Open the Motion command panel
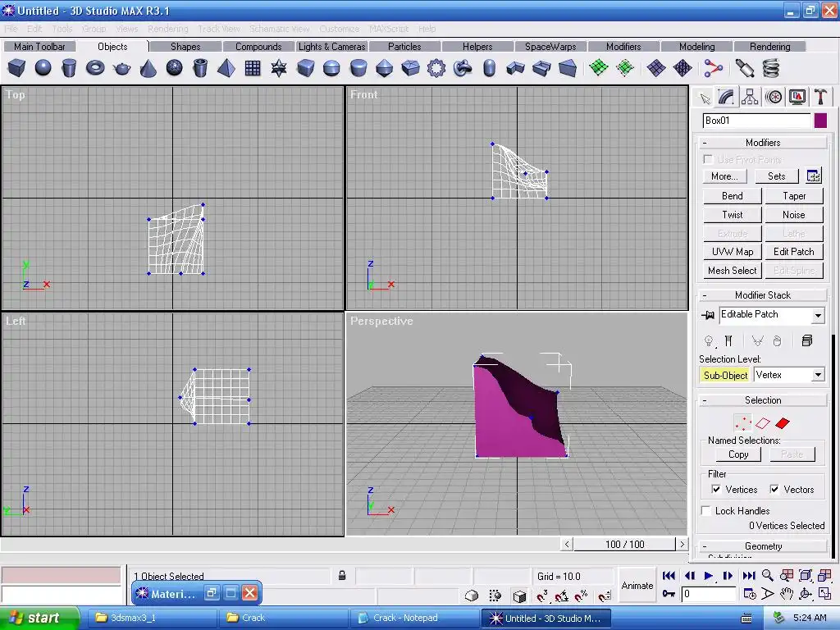This screenshot has height=630, width=840. (774, 97)
